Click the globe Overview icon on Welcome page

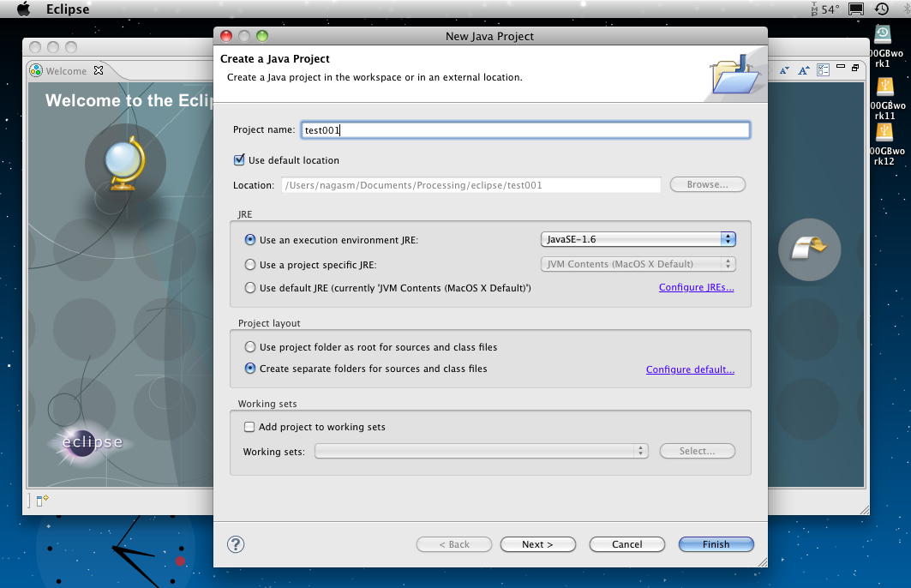tap(125, 163)
